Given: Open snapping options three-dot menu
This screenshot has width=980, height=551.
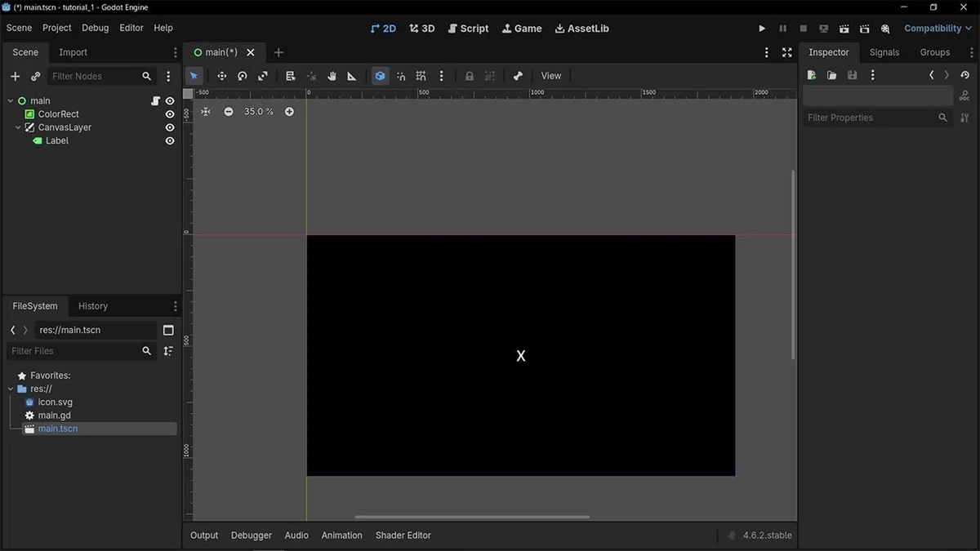Looking at the screenshot, I should [x=441, y=76].
